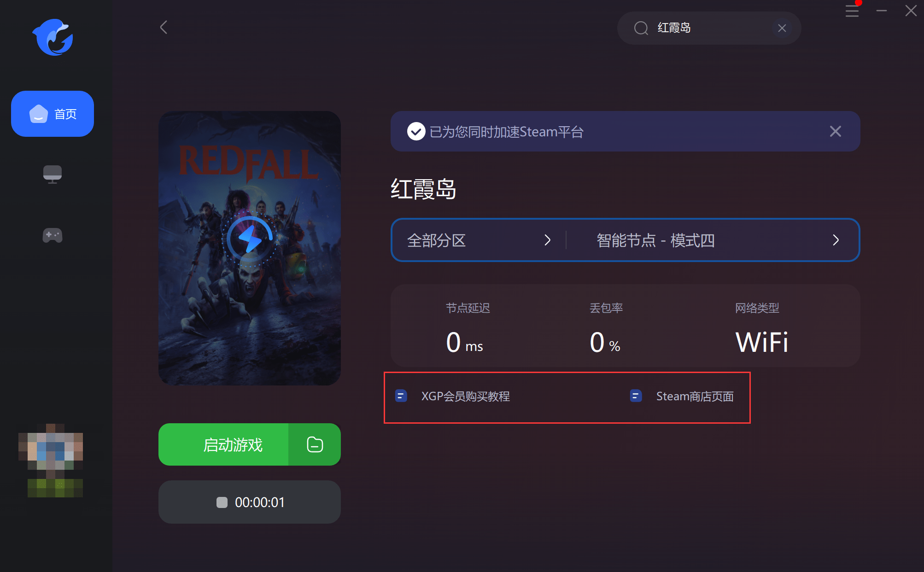Click the 00:00:01 elapsed time text
Image resolution: width=924 pixels, height=572 pixels.
coord(260,502)
